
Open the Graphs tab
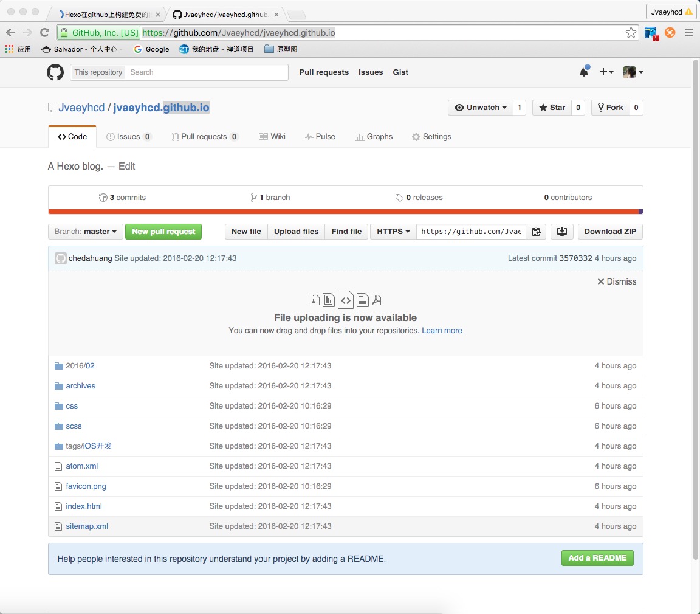coord(374,137)
